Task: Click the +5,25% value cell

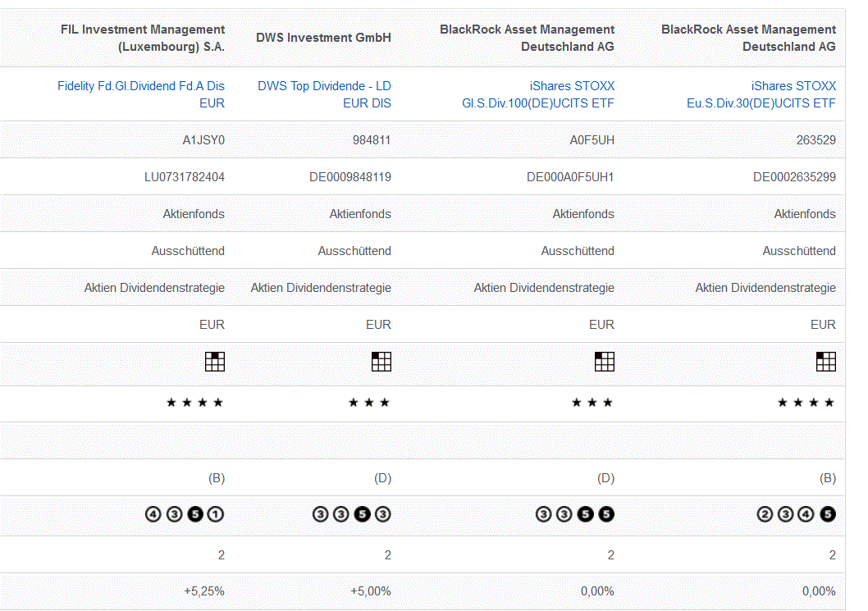Action: pos(205,591)
